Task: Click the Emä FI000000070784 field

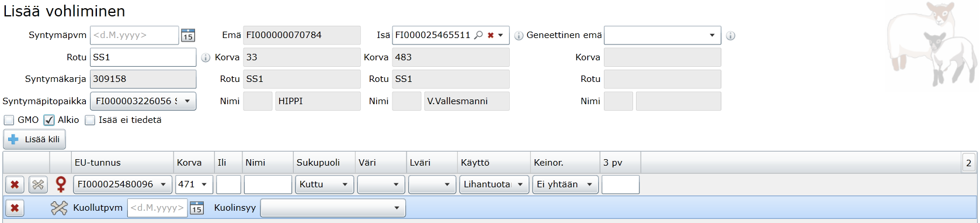Action: click(x=302, y=35)
